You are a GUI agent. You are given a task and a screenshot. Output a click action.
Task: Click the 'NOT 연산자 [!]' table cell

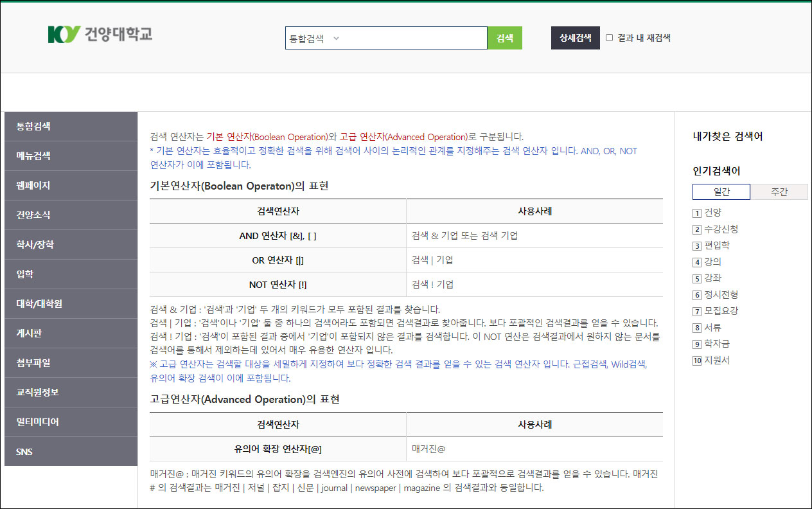point(278,285)
